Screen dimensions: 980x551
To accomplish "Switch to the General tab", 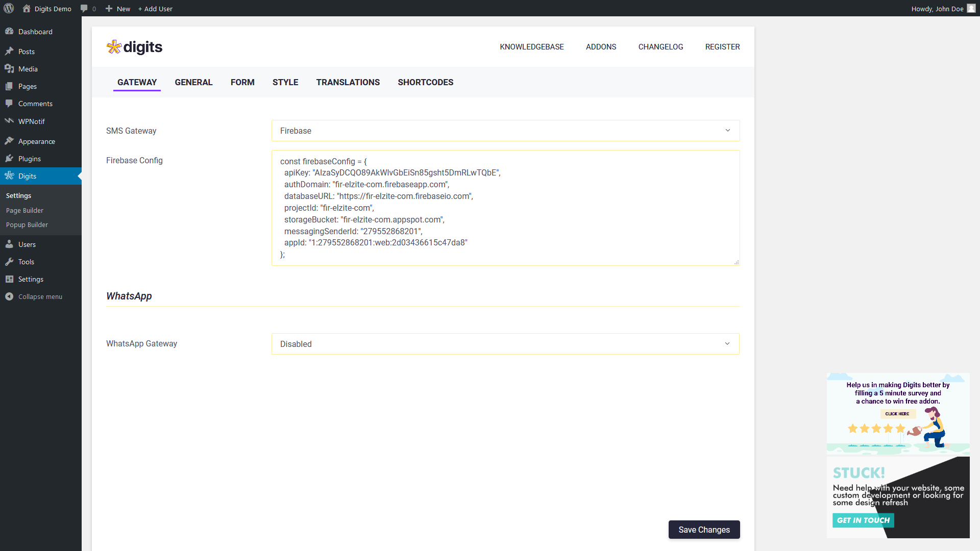I will pos(193,82).
